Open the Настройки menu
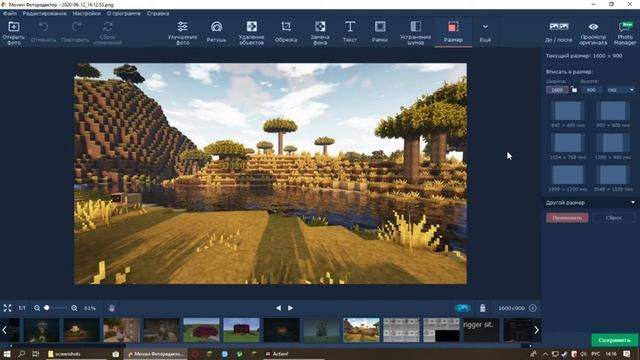Screen dimensions: 640x360 click(87, 13)
